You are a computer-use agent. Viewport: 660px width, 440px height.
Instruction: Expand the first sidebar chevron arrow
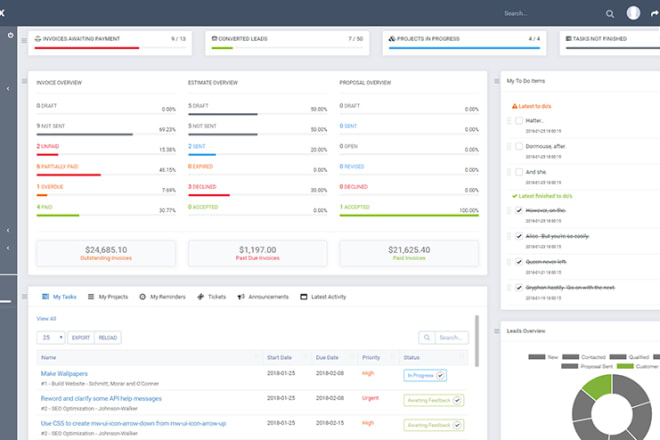tap(8, 89)
